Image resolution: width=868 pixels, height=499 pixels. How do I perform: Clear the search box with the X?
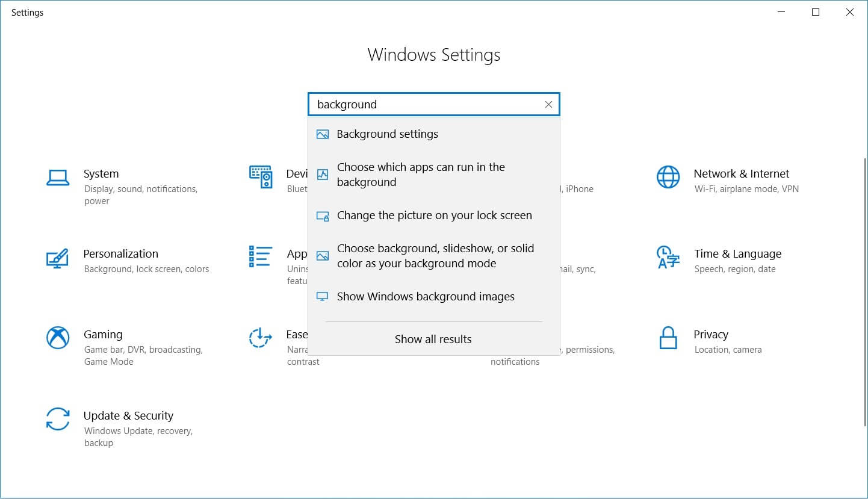(x=548, y=104)
